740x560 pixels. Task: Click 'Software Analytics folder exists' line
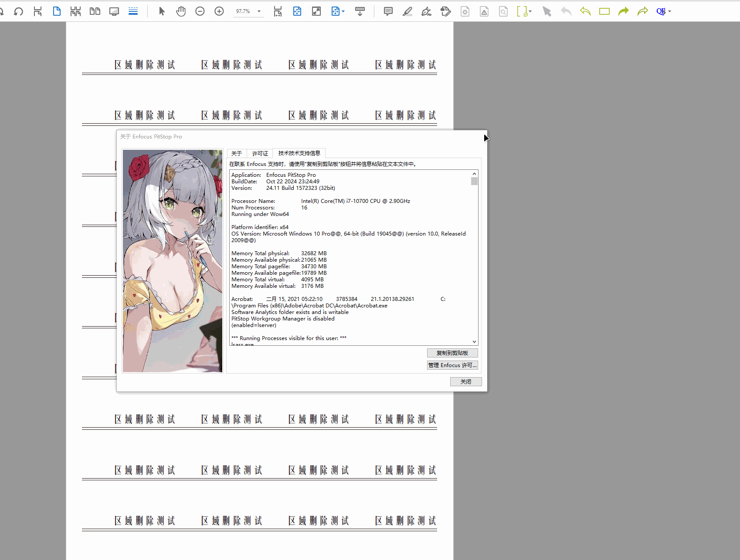click(290, 312)
